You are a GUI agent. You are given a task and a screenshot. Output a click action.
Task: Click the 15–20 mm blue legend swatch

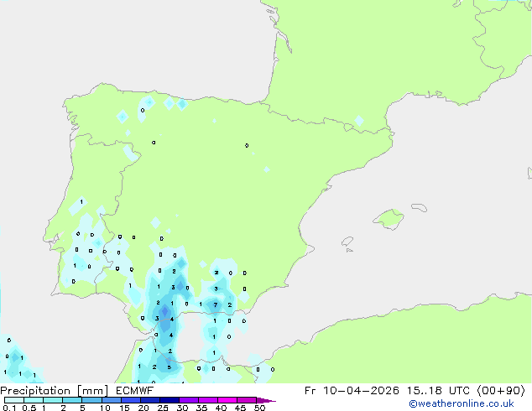click(x=130, y=400)
